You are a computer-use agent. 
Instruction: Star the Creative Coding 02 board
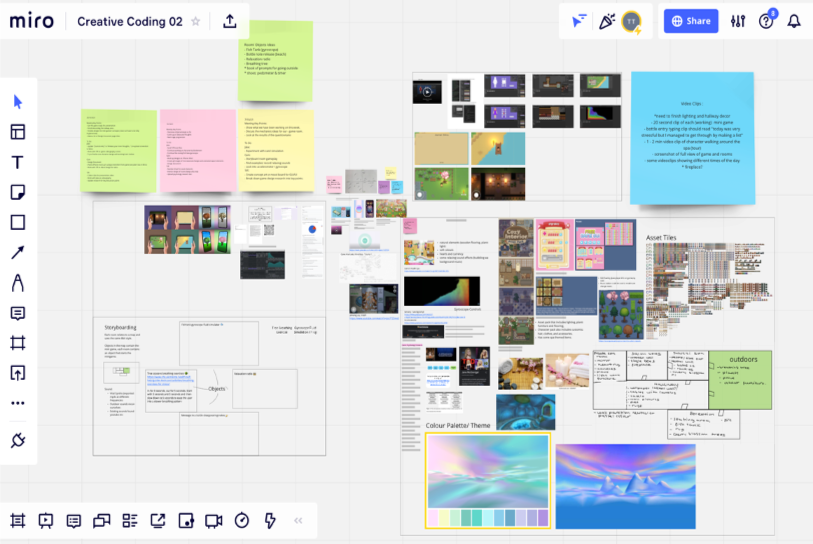click(x=196, y=21)
